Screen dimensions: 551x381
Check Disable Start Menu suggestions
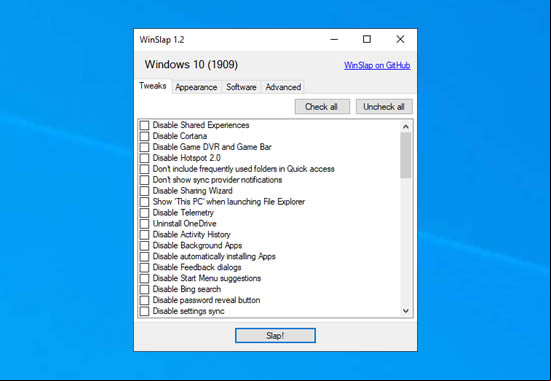click(x=144, y=278)
